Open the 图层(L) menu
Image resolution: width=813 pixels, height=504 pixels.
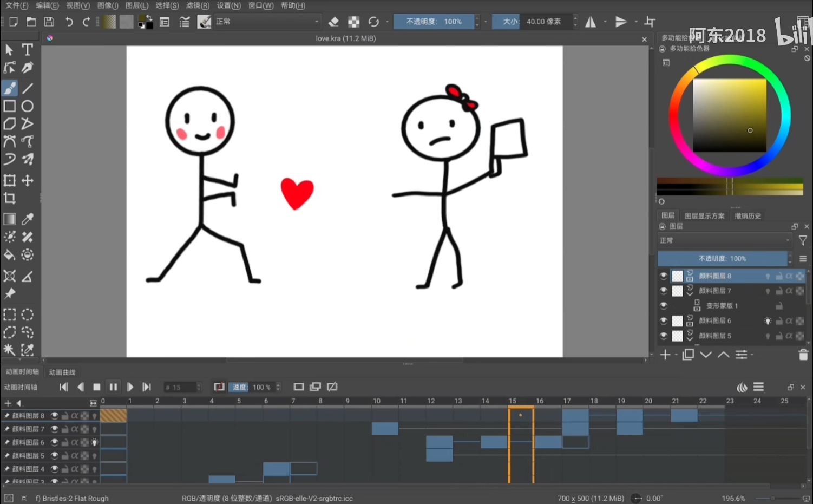(137, 5)
